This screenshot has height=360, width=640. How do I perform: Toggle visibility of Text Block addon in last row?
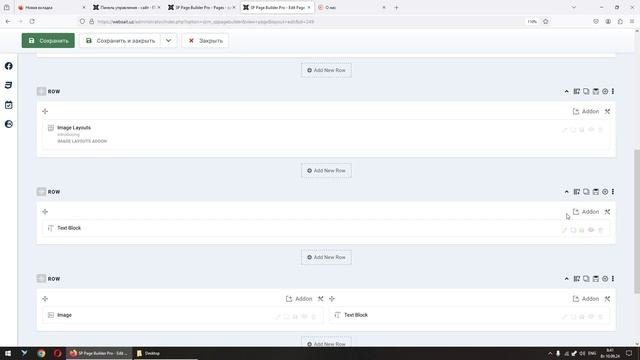pos(591,317)
